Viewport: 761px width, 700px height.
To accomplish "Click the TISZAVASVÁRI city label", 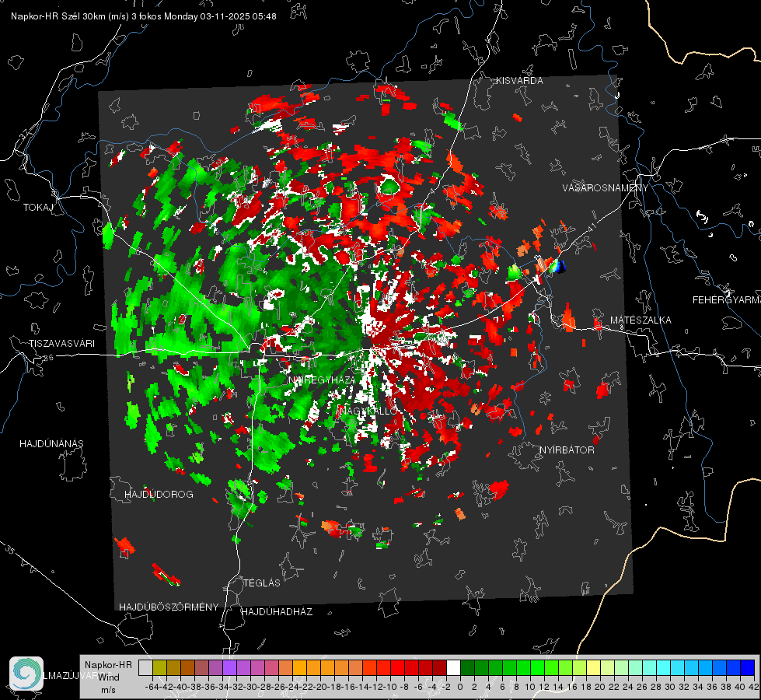I will point(61,344).
